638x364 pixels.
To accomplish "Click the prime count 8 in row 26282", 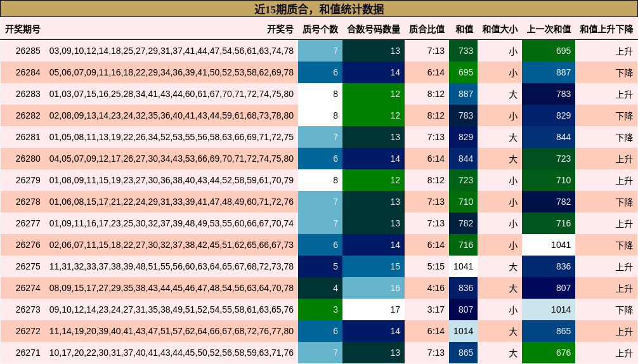I will point(320,115).
